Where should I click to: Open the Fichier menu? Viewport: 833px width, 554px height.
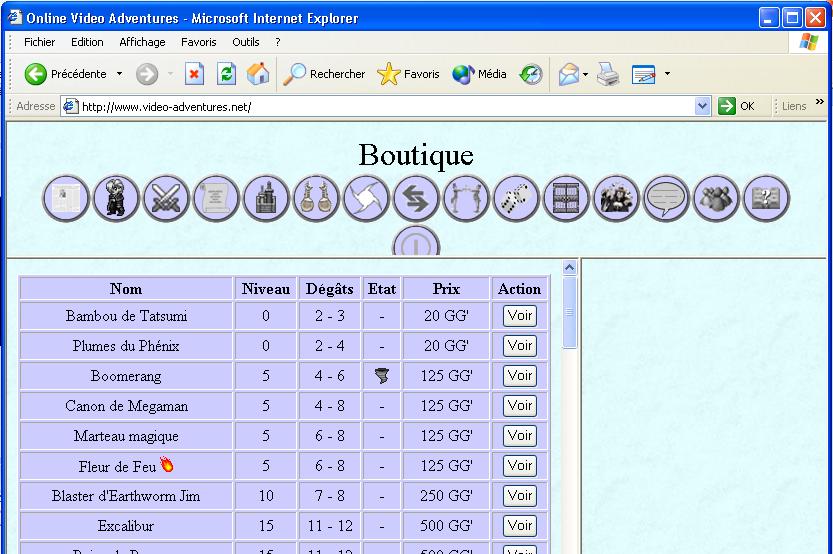click(39, 42)
